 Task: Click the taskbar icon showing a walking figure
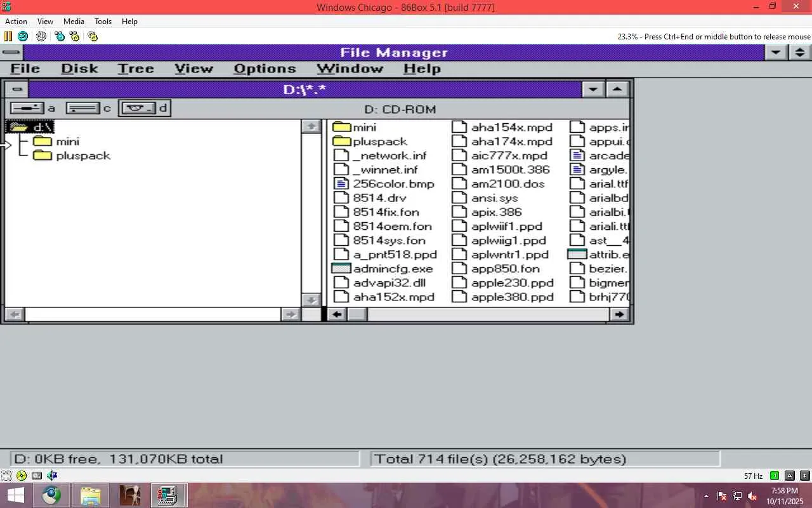130,495
